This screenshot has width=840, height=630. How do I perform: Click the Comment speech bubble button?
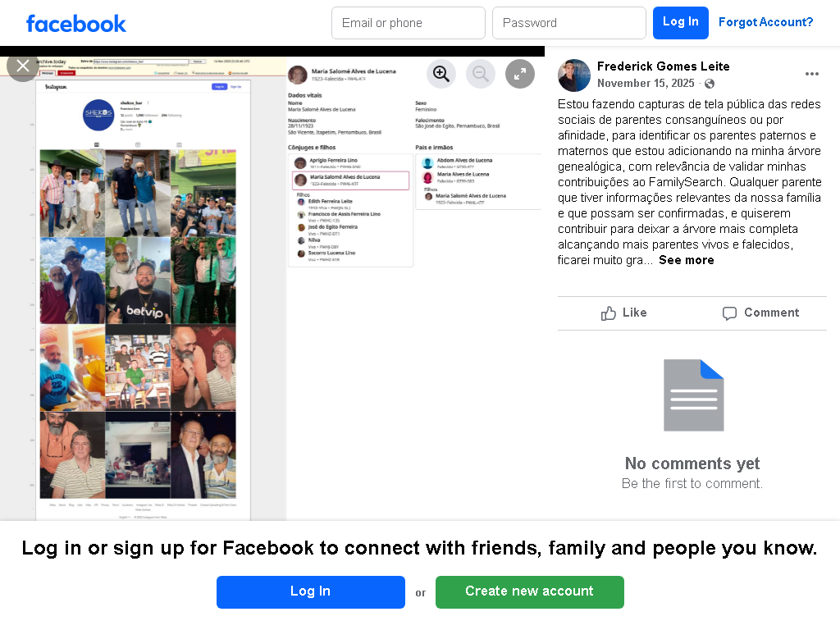(x=760, y=313)
